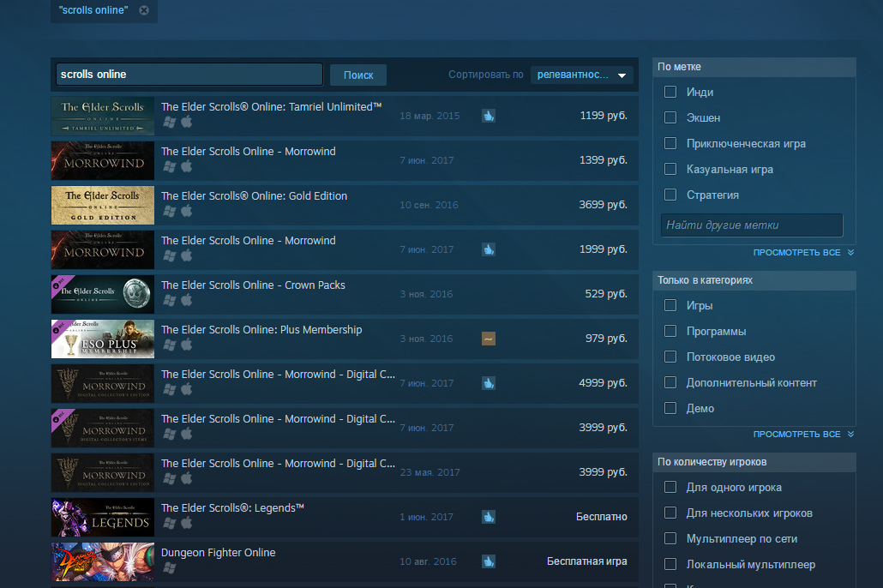
Task: Check Дополнительный контент filter
Action: click(670, 382)
